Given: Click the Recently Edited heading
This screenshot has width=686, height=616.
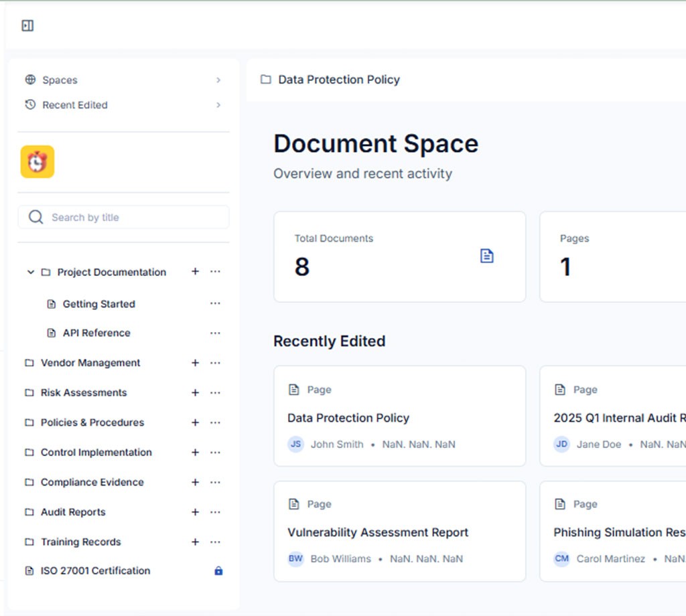Looking at the screenshot, I should click(330, 341).
